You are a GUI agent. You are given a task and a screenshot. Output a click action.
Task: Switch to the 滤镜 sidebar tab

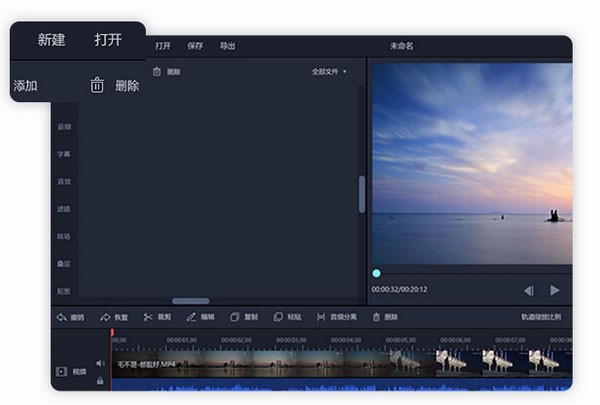[64, 209]
